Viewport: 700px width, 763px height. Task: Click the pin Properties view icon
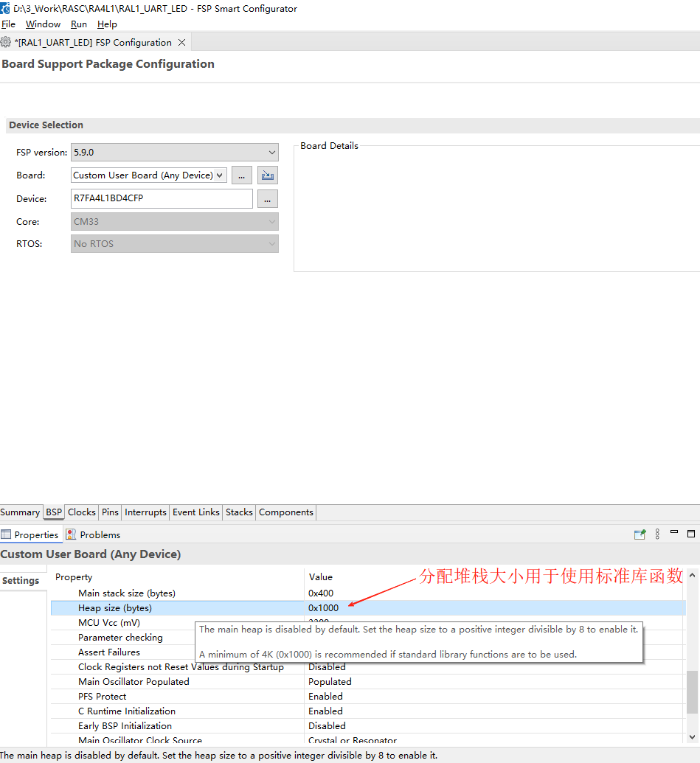(640, 534)
